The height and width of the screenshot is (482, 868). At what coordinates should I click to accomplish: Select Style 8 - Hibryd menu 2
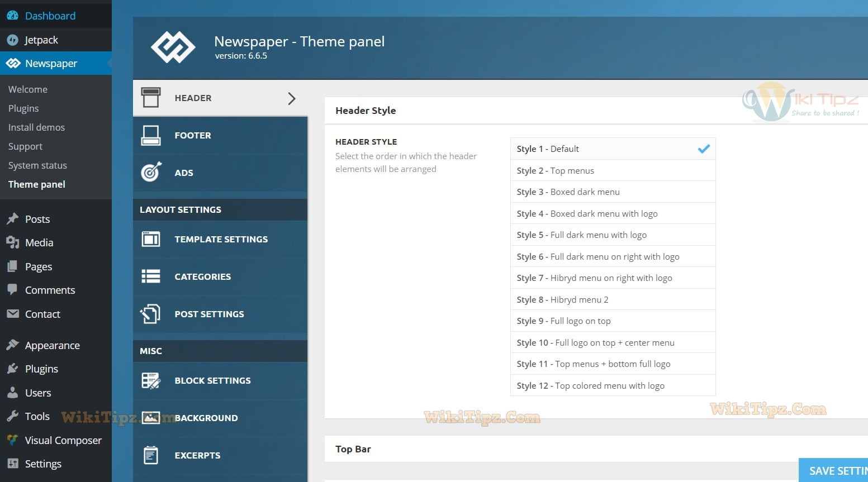click(x=613, y=299)
